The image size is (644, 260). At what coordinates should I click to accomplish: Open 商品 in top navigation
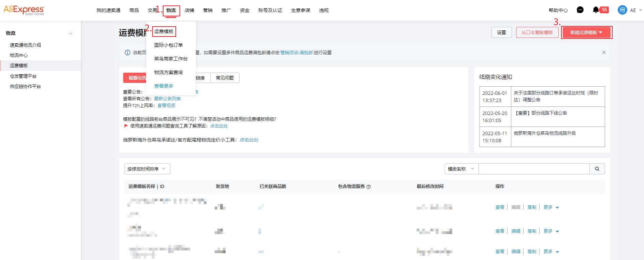[134, 10]
